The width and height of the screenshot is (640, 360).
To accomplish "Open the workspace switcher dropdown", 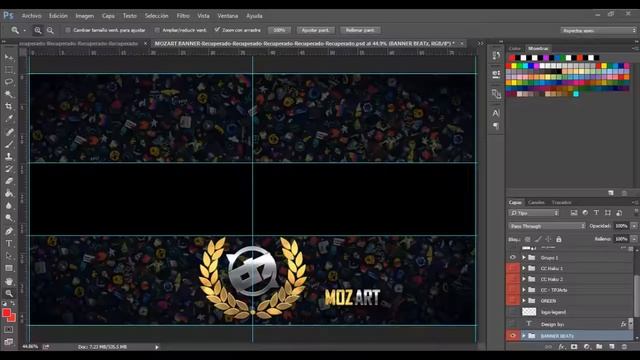I will click(x=598, y=30).
